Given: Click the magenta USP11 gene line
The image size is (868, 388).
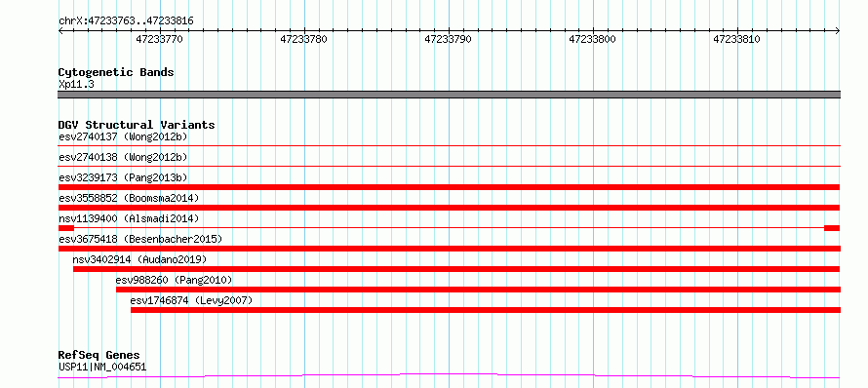Looking at the screenshot, I should click(x=449, y=376).
